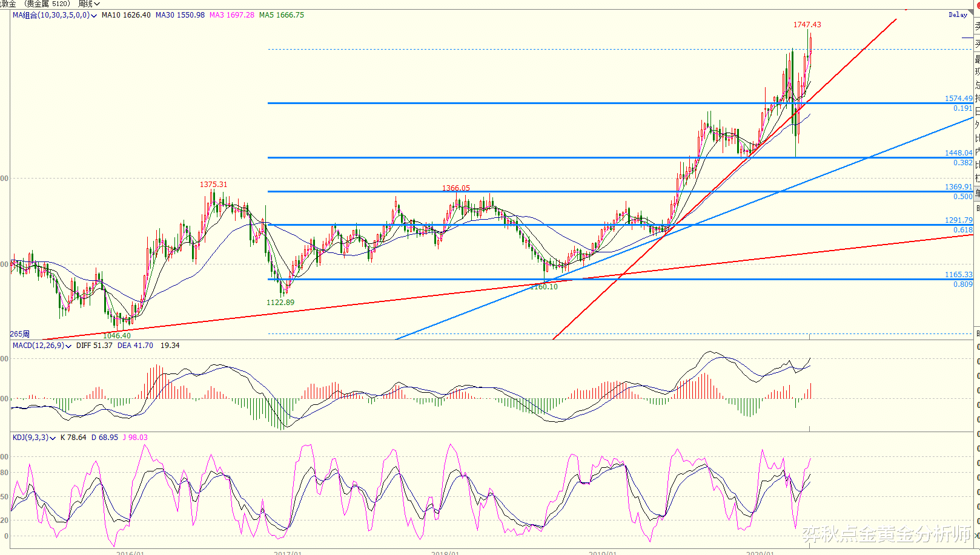Click the 1448.04 Fibonacci level price
This screenshot has height=555, width=980.
pos(959,153)
